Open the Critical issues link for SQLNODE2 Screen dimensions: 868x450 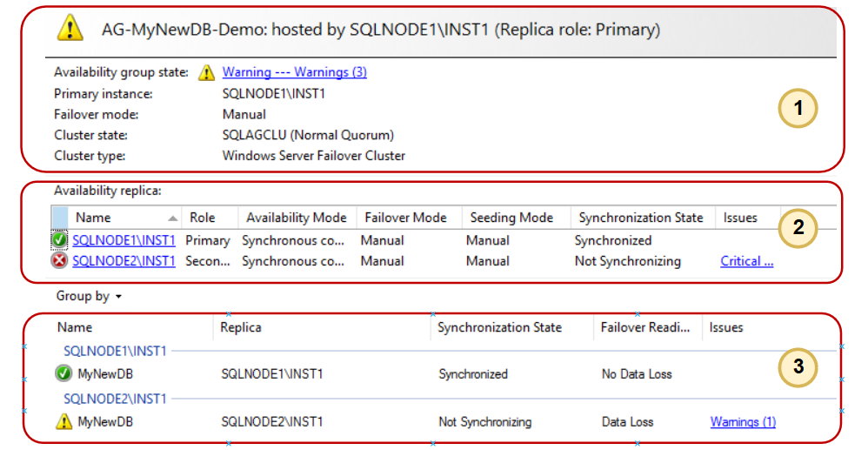pyautogui.click(x=746, y=261)
